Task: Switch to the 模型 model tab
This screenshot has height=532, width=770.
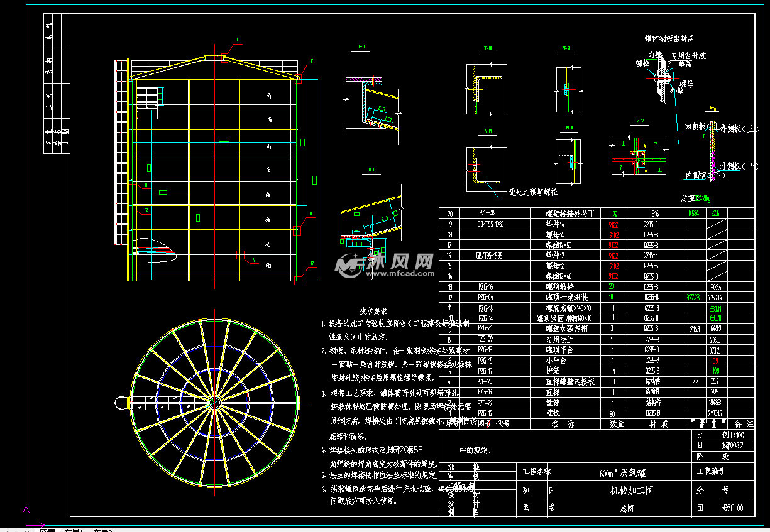Action: [47, 530]
